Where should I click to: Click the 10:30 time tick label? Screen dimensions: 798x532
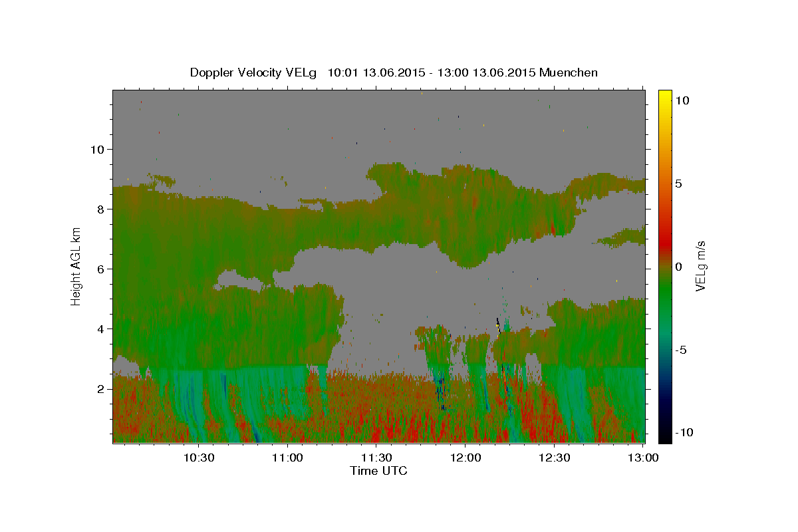[199, 458]
